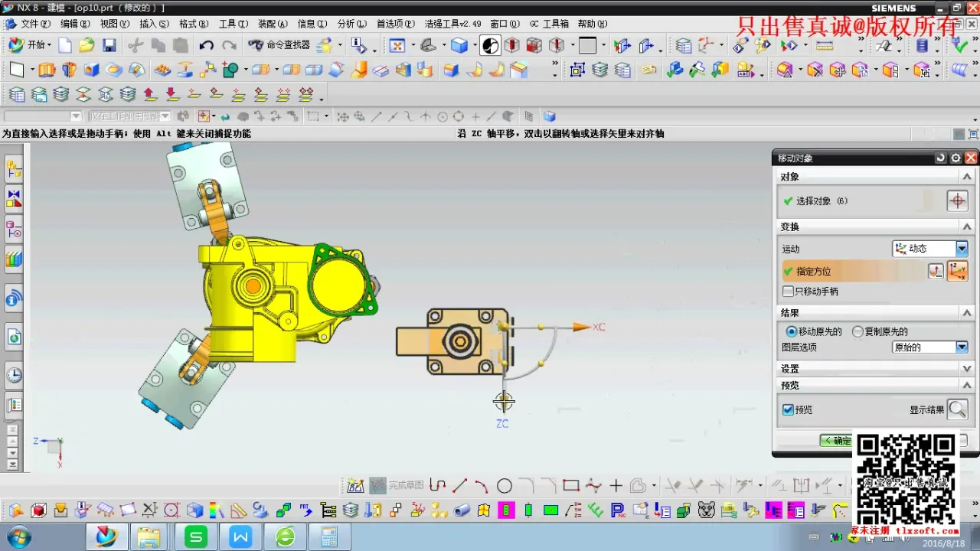Open the 插入 menu
Viewport: 980px width, 551px height.
click(x=153, y=24)
